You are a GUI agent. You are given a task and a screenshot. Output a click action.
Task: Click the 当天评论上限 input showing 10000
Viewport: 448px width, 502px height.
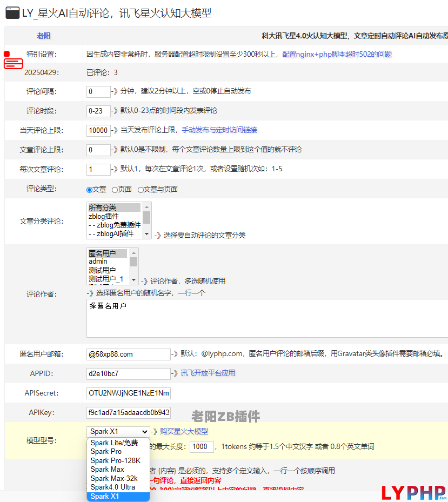[x=98, y=131]
